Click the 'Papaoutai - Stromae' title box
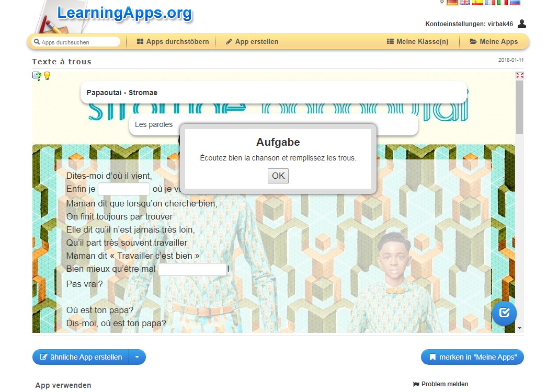This screenshot has height=392, width=547. pos(273,93)
